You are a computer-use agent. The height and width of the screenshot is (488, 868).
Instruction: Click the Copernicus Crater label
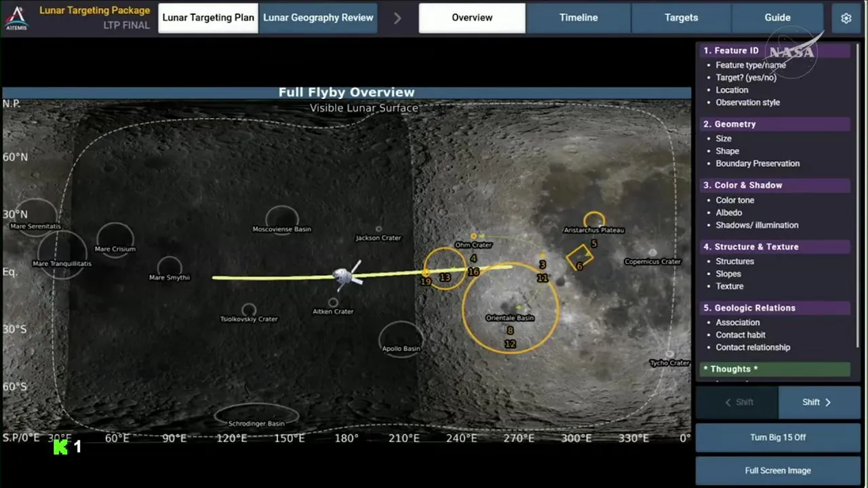pyautogui.click(x=652, y=262)
